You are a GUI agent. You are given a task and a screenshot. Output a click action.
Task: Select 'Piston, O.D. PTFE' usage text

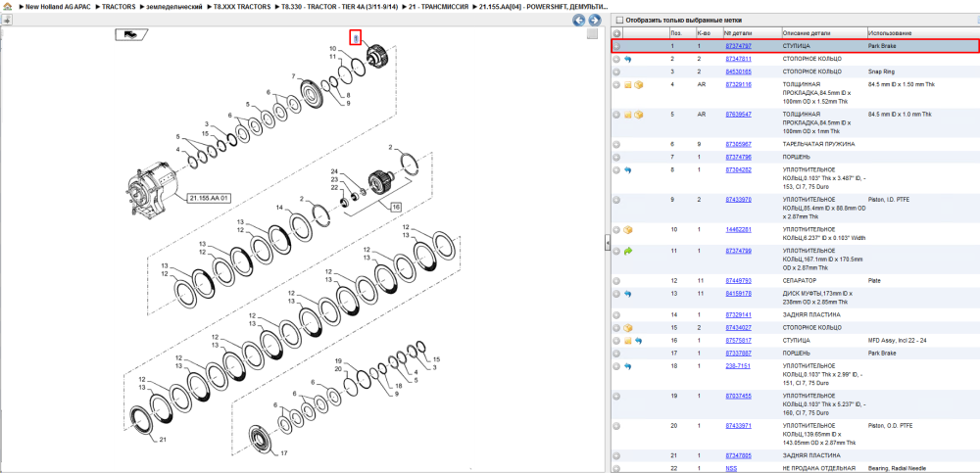(890, 426)
